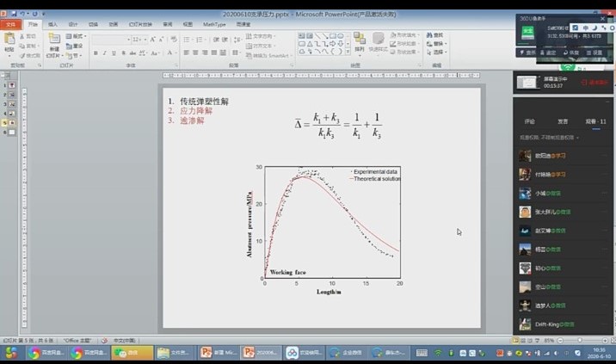Viewport: 616px width, 364px height.
Task: Open the viewers tab showing 11
Action: pyautogui.click(x=595, y=121)
